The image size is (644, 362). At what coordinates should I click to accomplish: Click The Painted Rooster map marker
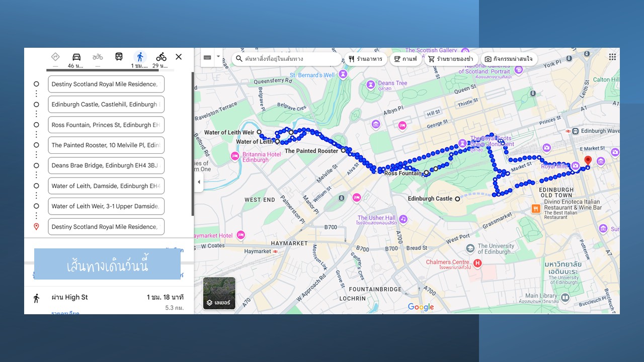(x=343, y=150)
